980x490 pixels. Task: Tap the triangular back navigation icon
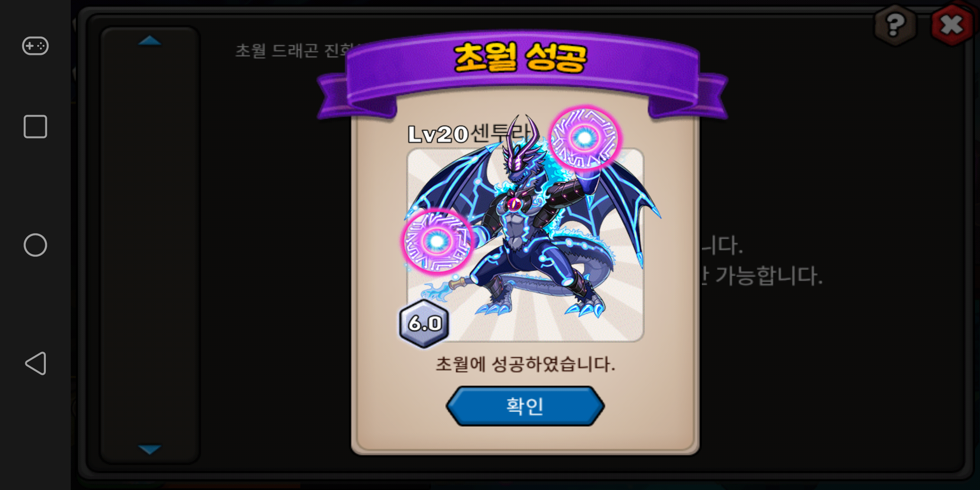point(35,363)
